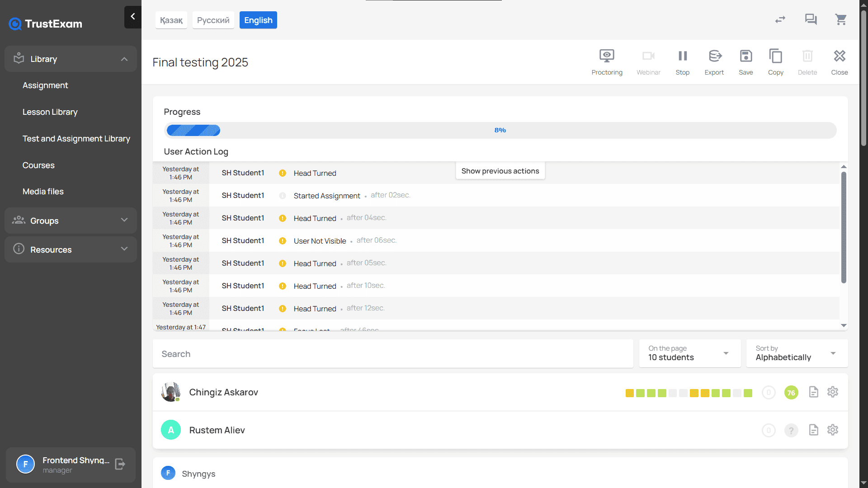
Task: Collapse the sidebar with the arrow button
Action: pos(133,17)
